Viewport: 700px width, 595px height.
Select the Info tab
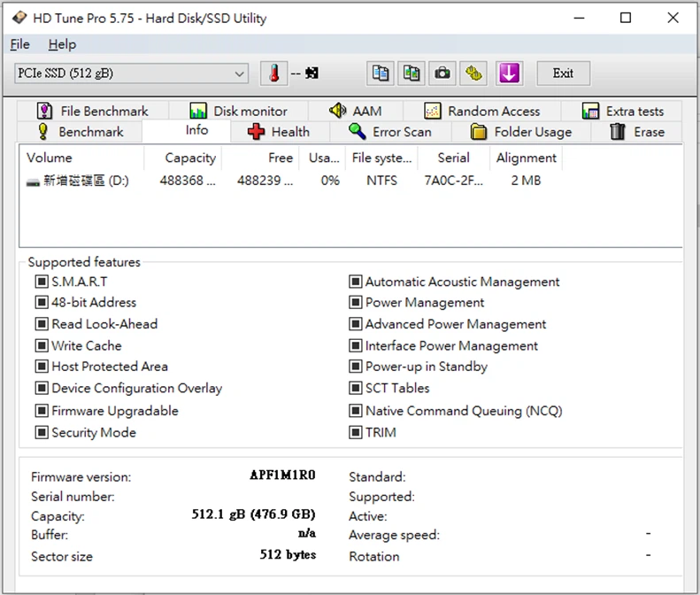coord(187,130)
